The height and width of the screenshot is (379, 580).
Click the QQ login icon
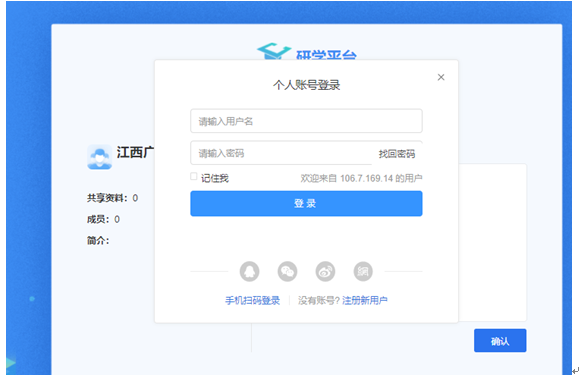[249, 271]
